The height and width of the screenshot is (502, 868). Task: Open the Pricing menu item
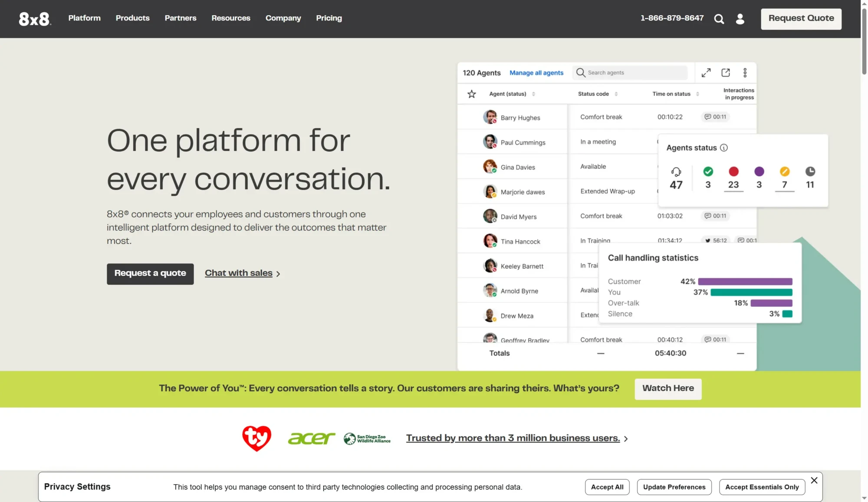pyautogui.click(x=329, y=18)
